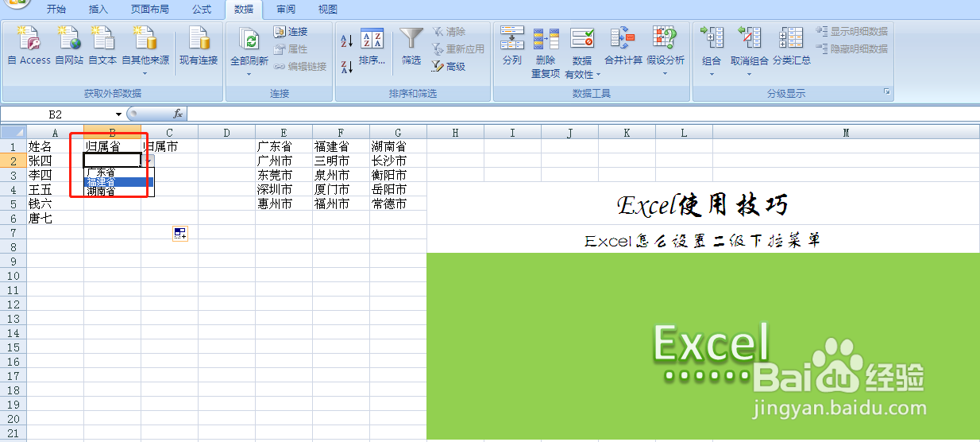The width and height of the screenshot is (980, 442).
Task: Sort ascending A to Z
Action: [346, 41]
